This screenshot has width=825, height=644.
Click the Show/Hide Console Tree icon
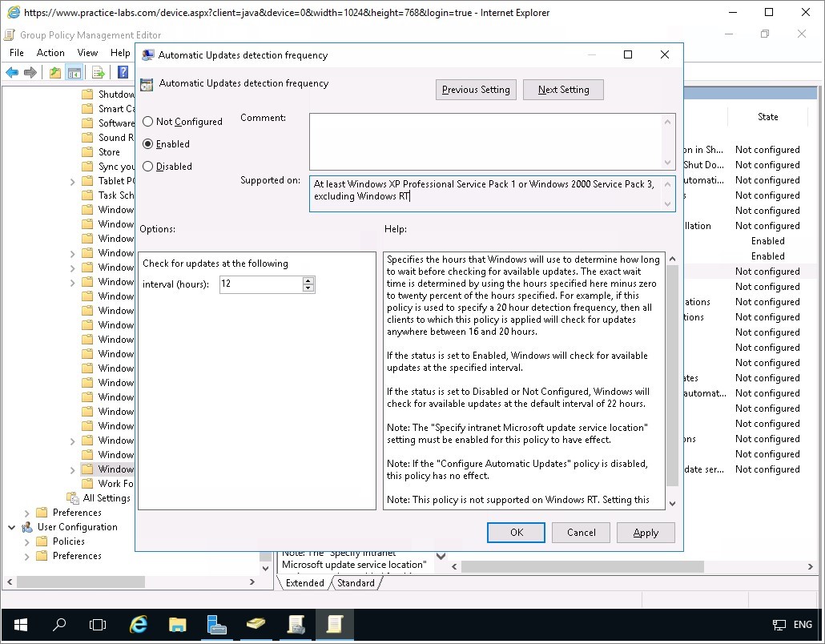(74, 73)
